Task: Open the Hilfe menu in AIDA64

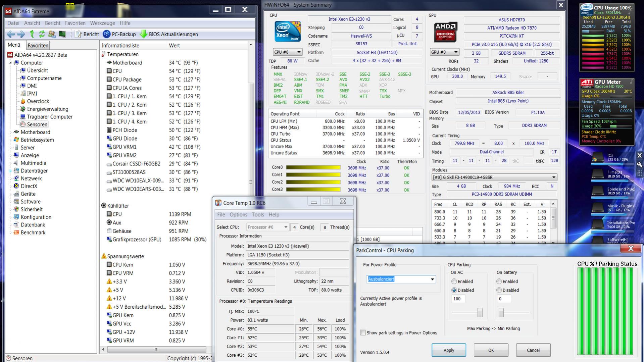Action: pos(125,23)
